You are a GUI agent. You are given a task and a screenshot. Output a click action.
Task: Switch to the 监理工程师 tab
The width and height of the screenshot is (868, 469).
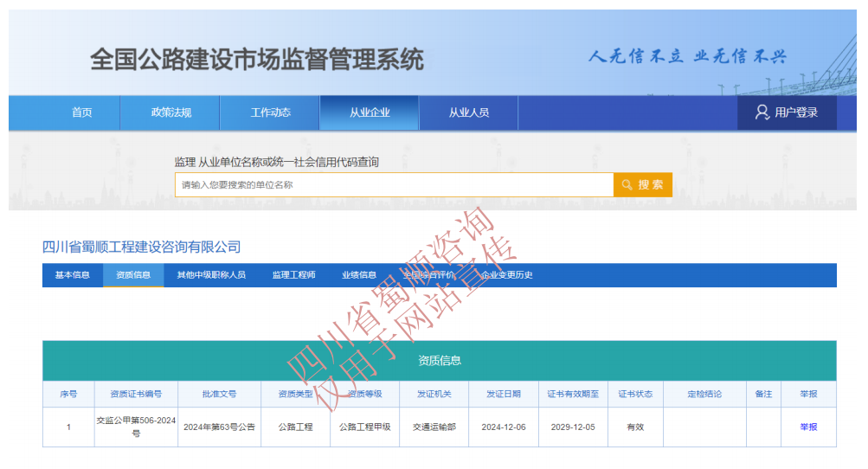294,275
